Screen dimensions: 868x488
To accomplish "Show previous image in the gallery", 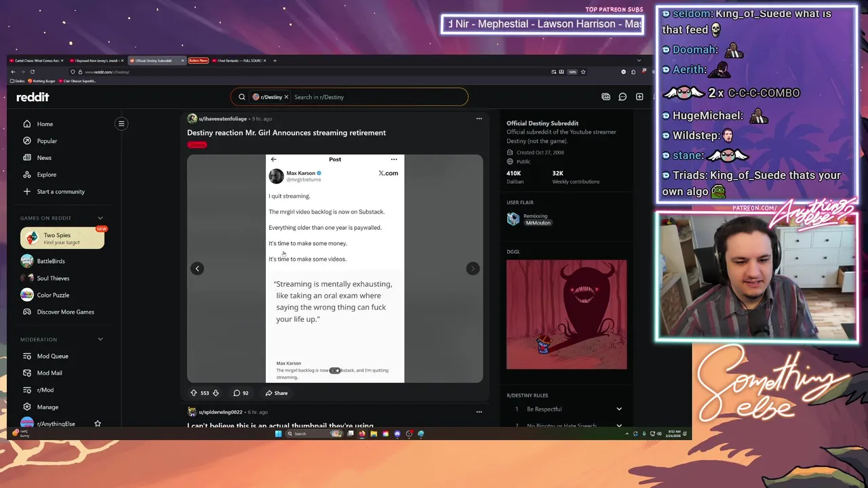I will click(x=197, y=268).
